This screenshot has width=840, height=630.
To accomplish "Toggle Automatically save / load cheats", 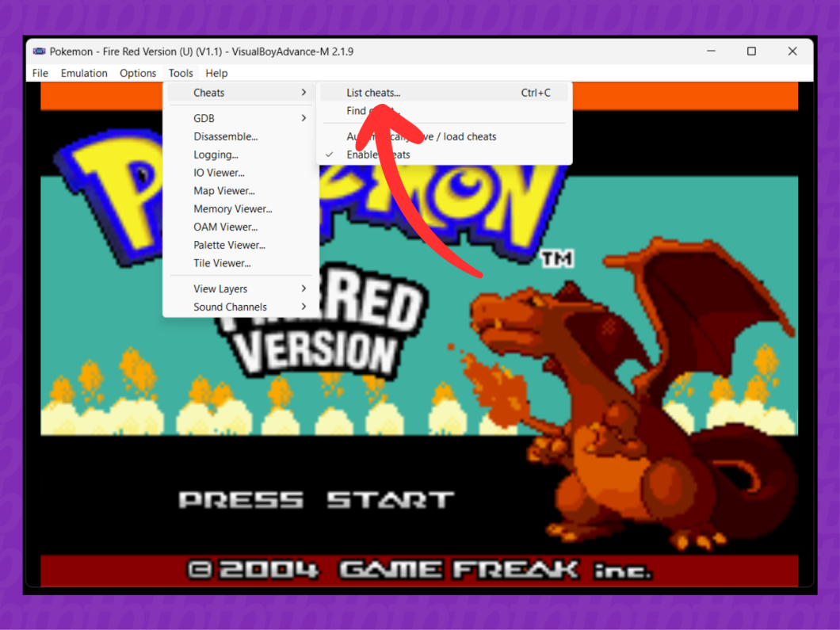I will pyautogui.click(x=444, y=136).
